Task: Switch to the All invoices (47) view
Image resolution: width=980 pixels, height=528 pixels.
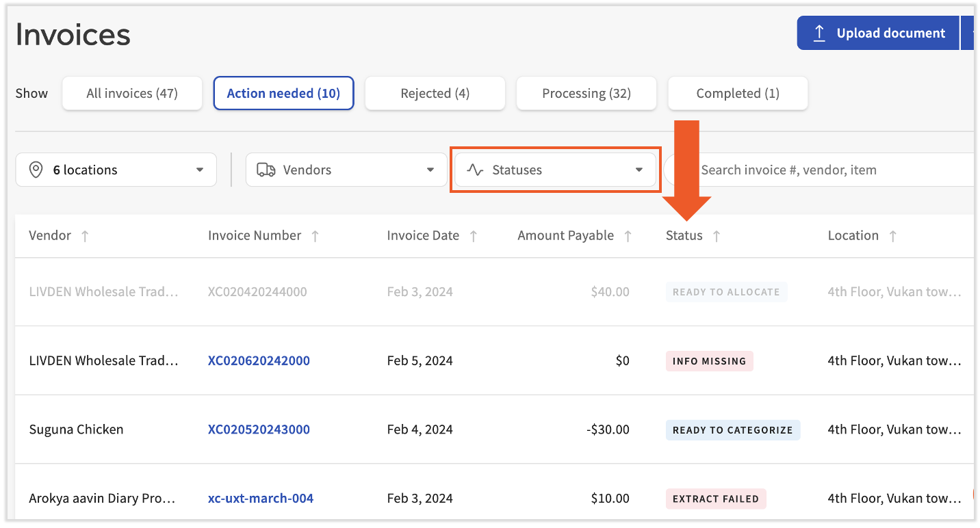Action: click(x=131, y=93)
